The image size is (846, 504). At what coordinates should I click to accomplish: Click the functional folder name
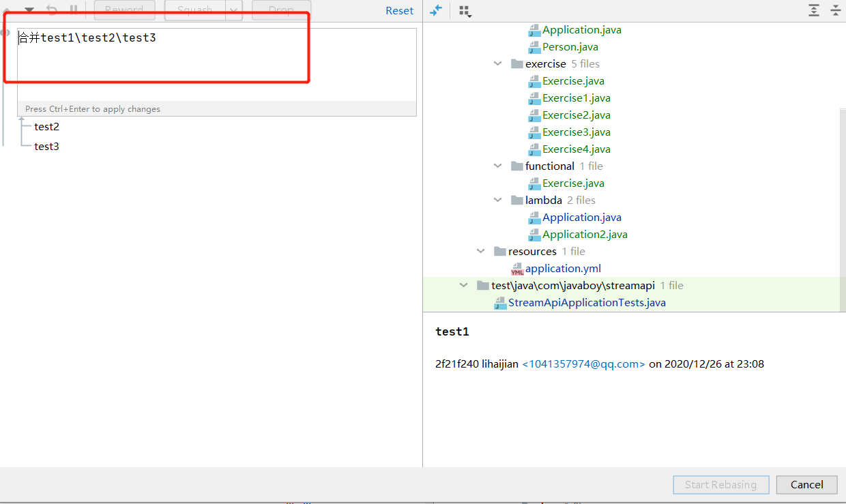point(550,166)
